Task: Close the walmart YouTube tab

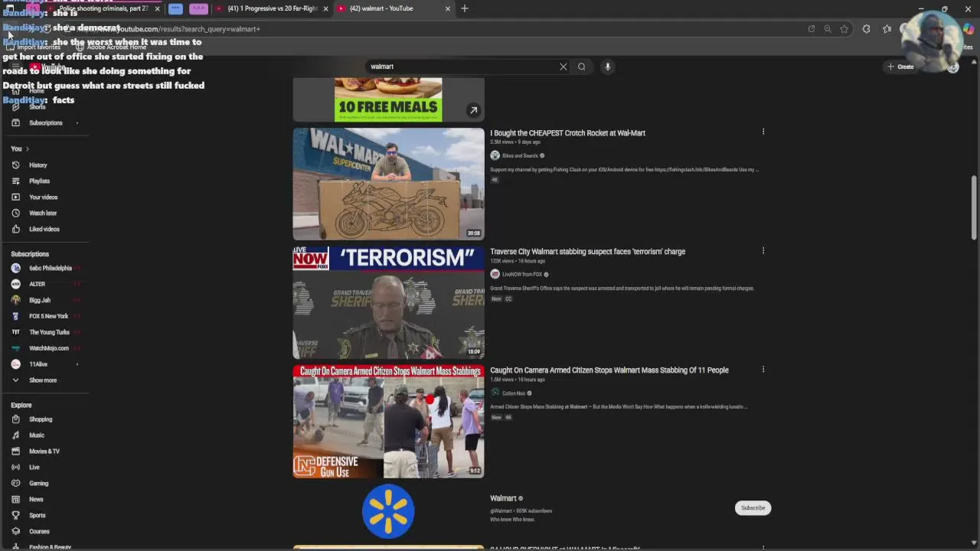Action: click(448, 8)
